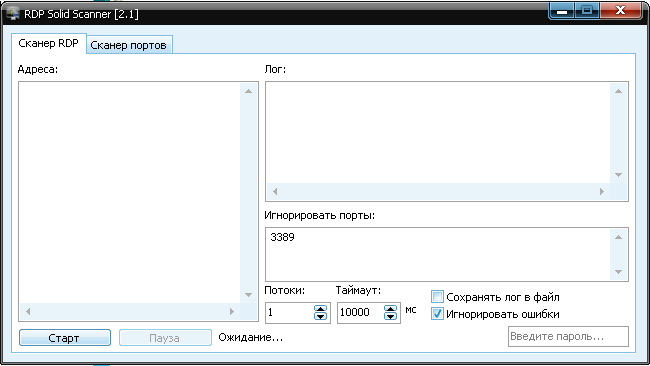Click scroll right arrow in Адреса list
Screen dimensions: 650x366
(x=232, y=311)
